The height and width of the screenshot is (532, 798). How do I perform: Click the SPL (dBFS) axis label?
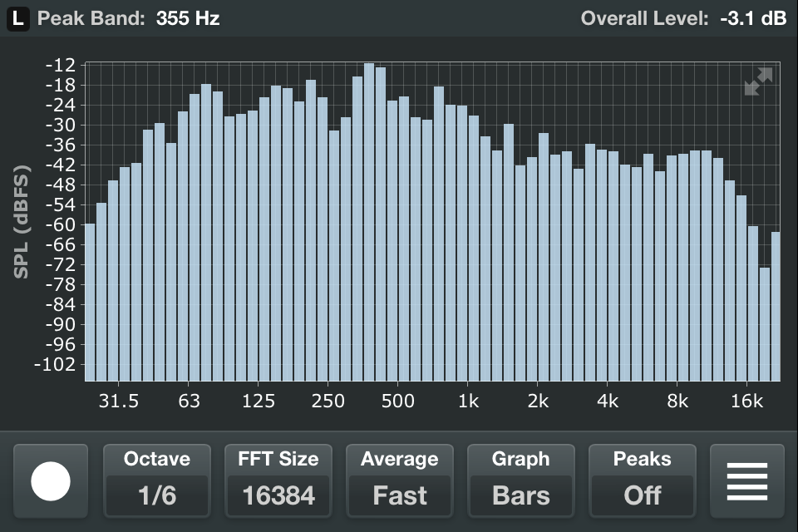click(x=22, y=223)
